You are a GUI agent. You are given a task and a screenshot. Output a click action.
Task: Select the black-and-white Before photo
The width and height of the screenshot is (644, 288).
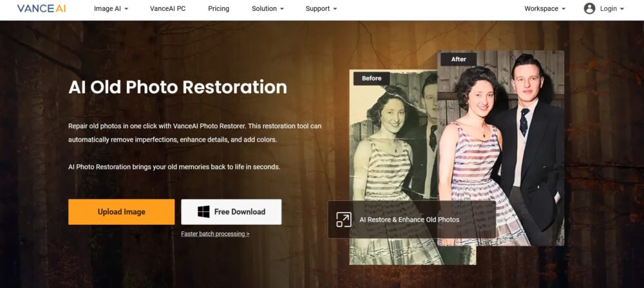386,161
